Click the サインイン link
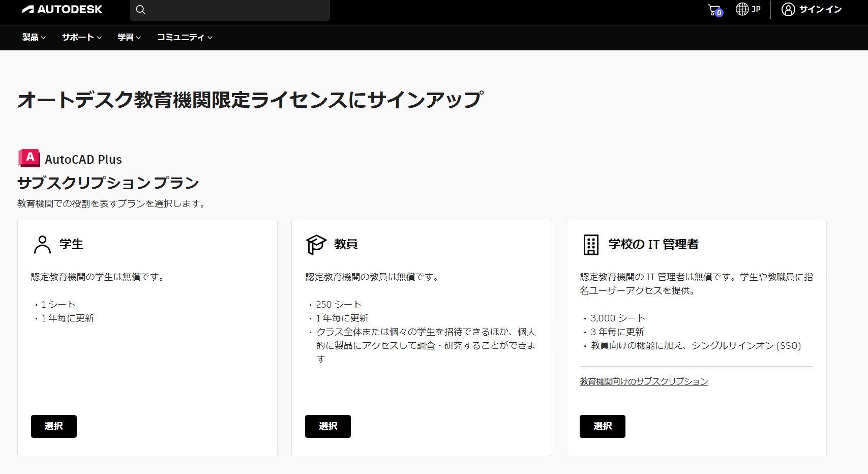868x474 pixels. 820,9
